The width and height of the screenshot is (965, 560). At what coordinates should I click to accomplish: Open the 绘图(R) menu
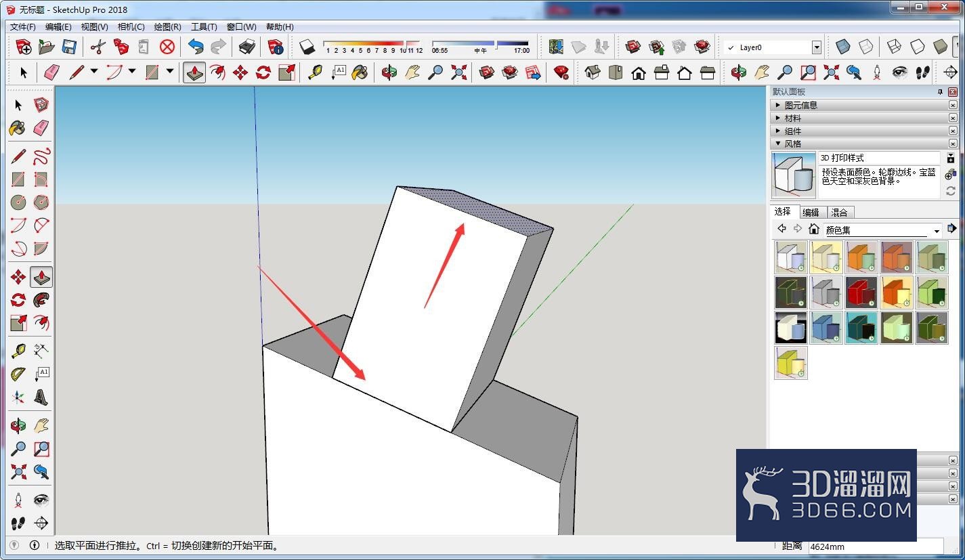click(x=167, y=27)
